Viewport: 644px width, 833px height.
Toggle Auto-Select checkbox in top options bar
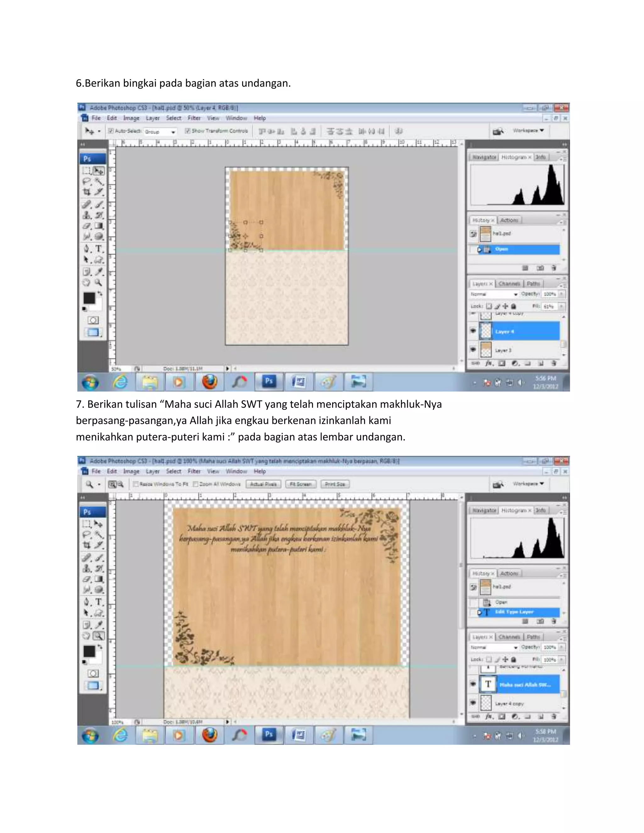pos(111,131)
